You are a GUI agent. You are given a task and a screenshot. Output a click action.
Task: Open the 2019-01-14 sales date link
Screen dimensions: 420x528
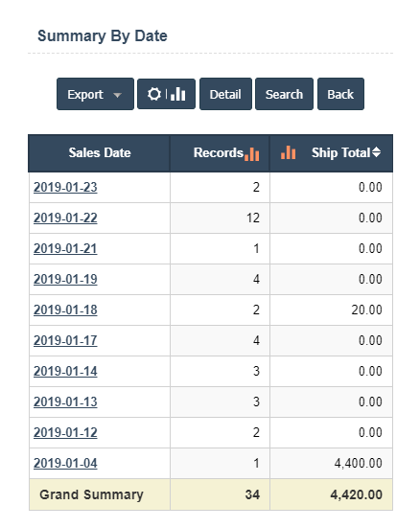pyautogui.click(x=65, y=371)
